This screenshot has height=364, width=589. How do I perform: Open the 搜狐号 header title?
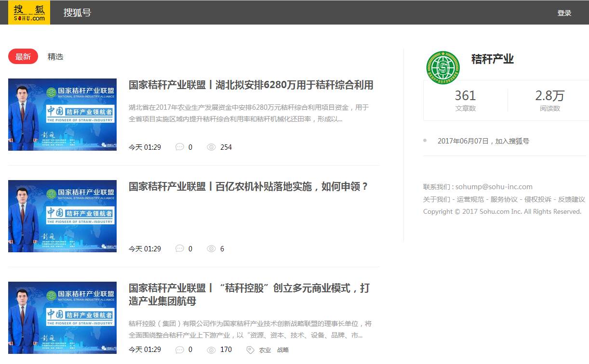click(x=77, y=13)
